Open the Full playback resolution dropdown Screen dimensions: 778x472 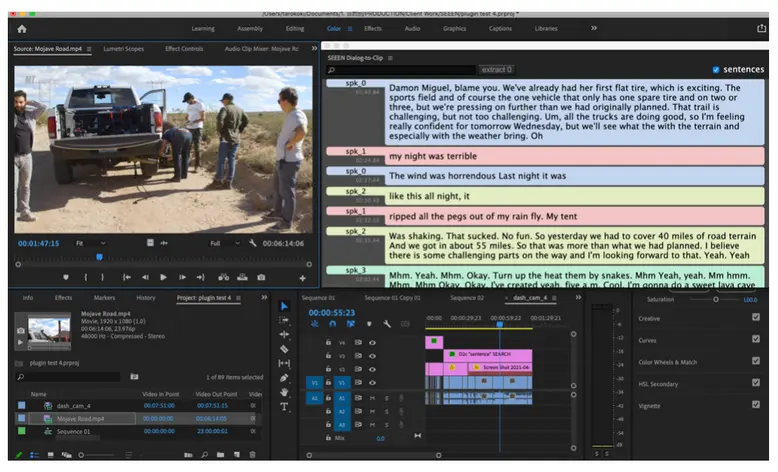pyautogui.click(x=224, y=243)
